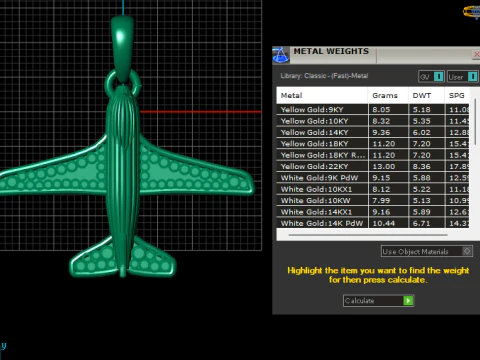480x360 pixels.
Task: Click the 8.36 DWT value
Action: (x=421, y=166)
